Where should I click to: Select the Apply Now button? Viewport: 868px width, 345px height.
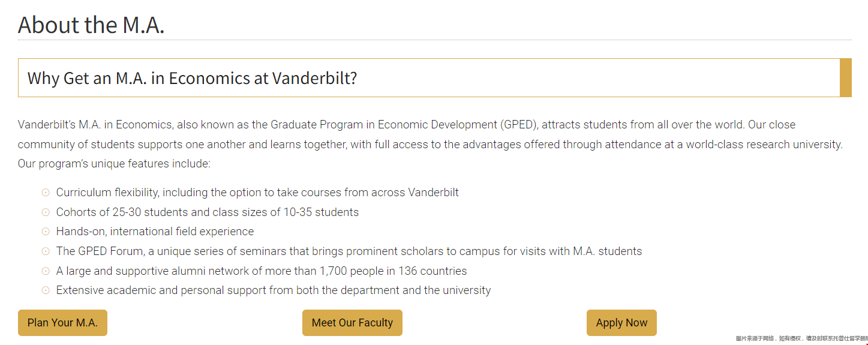tap(621, 323)
